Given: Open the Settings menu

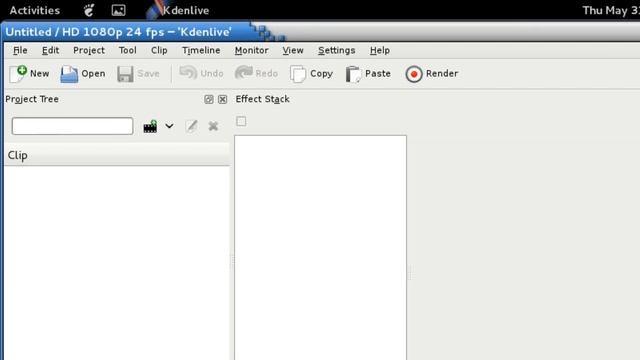Looking at the screenshot, I should (x=337, y=50).
